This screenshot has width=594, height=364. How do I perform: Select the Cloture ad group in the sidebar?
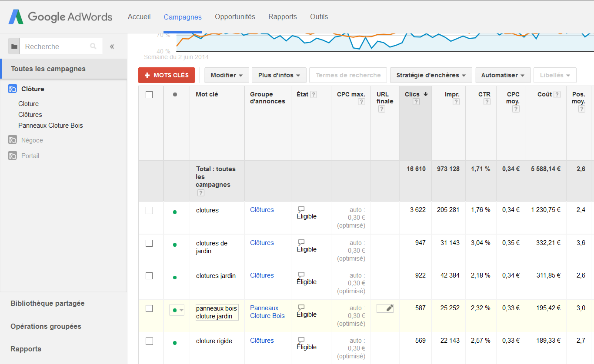click(29, 104)
